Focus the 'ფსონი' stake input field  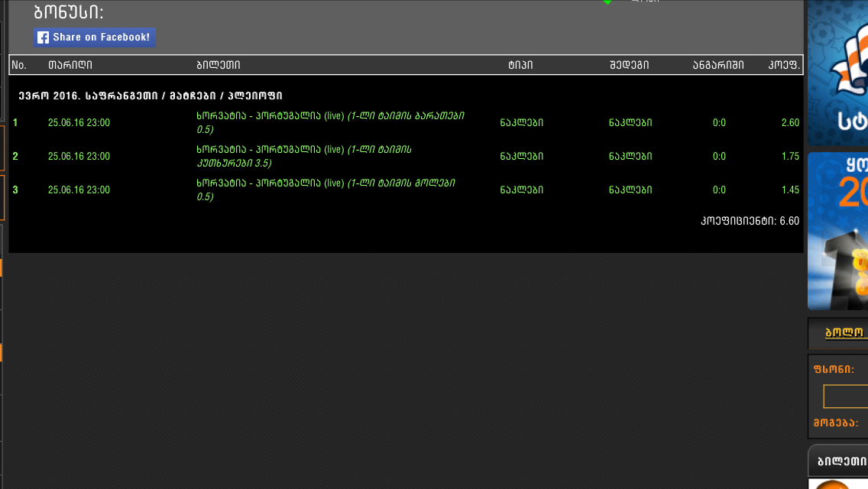[x=846, y=396]
